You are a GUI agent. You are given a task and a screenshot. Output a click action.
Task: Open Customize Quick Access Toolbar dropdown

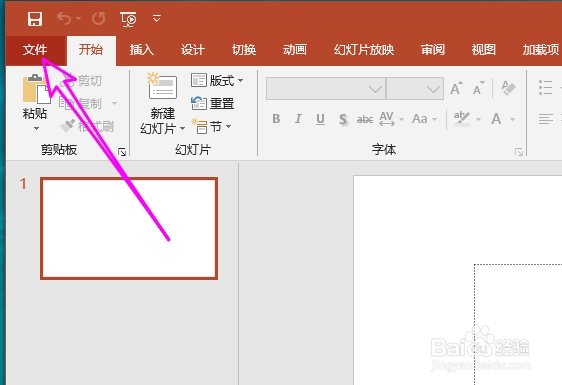157,19
